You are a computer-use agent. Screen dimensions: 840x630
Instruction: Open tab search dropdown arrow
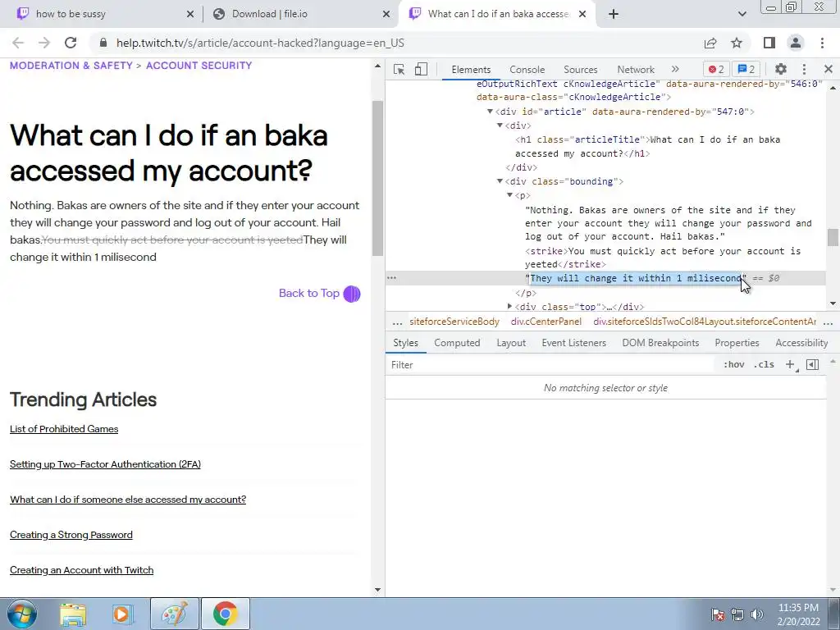tap(742, 14)
